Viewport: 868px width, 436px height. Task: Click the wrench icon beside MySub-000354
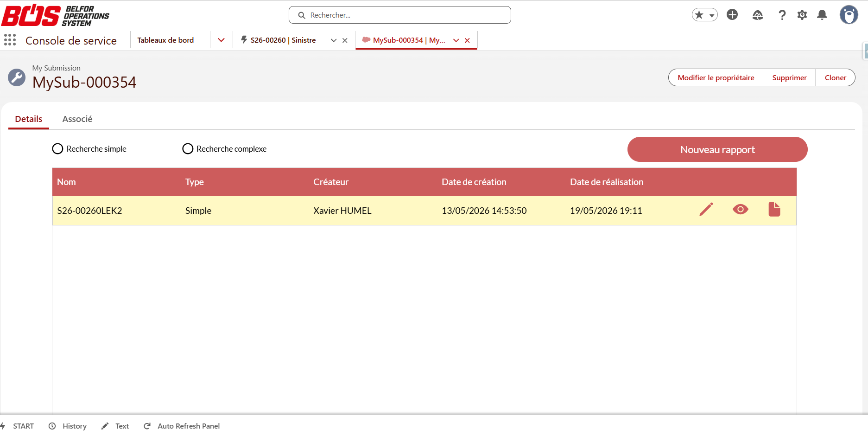click(x=17, y=77)
